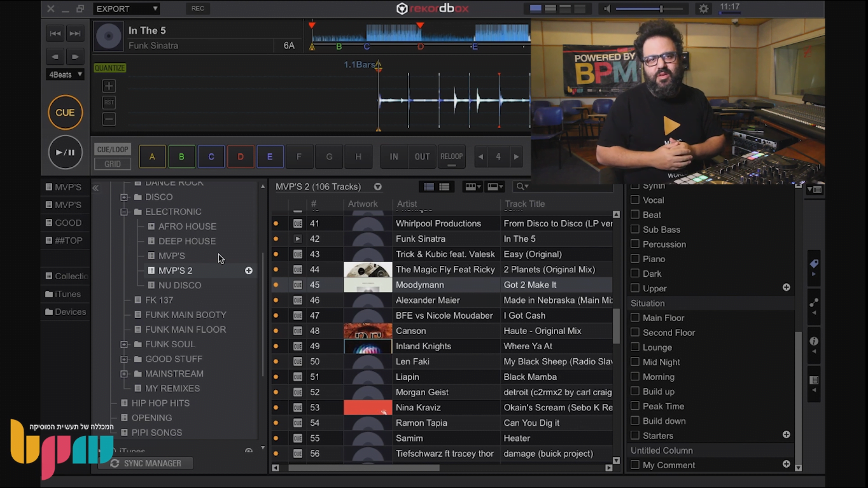Halve the loop beat size arrow
Viewport: 868px width, 488px height.
pos(481,157)
